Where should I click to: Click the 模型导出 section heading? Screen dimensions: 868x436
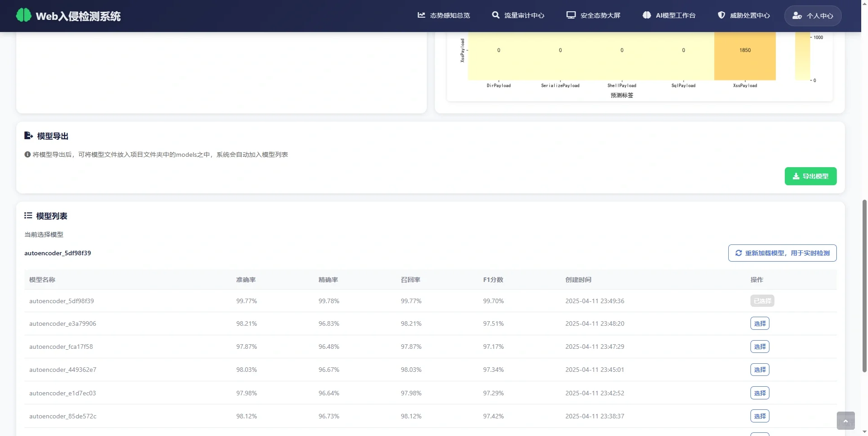(52, 136)
